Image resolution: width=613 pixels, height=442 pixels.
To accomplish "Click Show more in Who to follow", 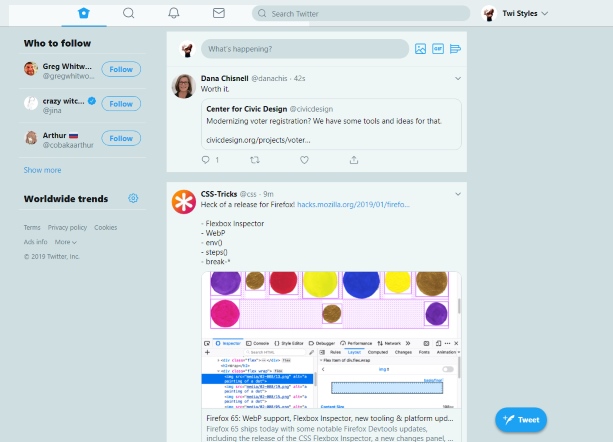I will pyautogui.click(x=42, y=170).
